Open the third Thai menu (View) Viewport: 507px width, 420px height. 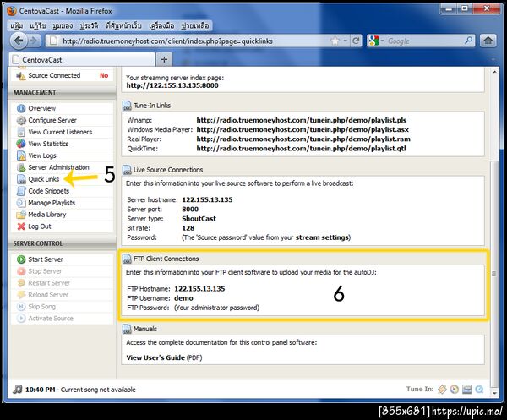pos(63,25)
